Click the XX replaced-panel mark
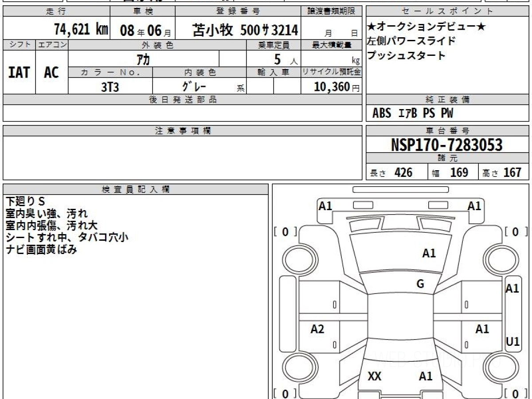Image resolution: width=532 pixels, height=399 pixels. point(375,377)
